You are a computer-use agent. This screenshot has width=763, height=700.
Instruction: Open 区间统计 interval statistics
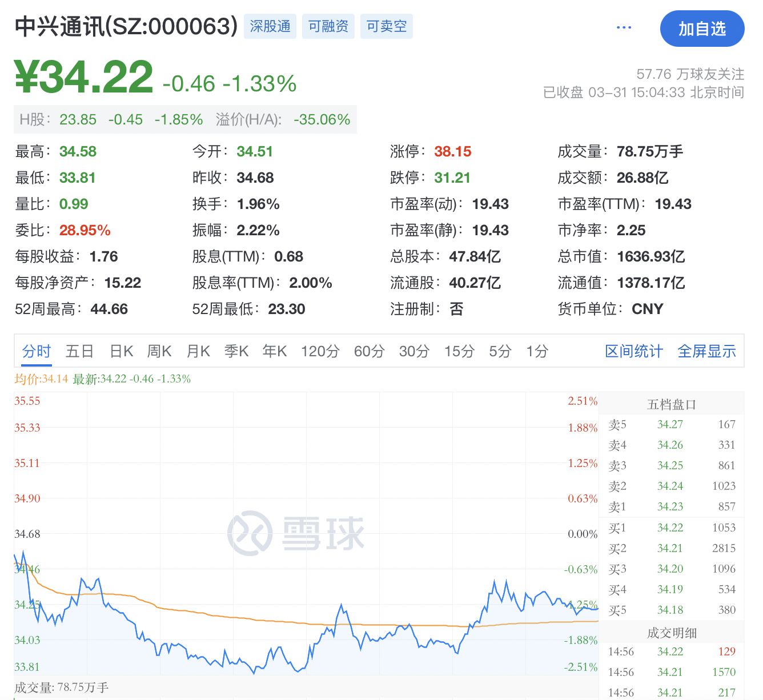click(633, 352)
